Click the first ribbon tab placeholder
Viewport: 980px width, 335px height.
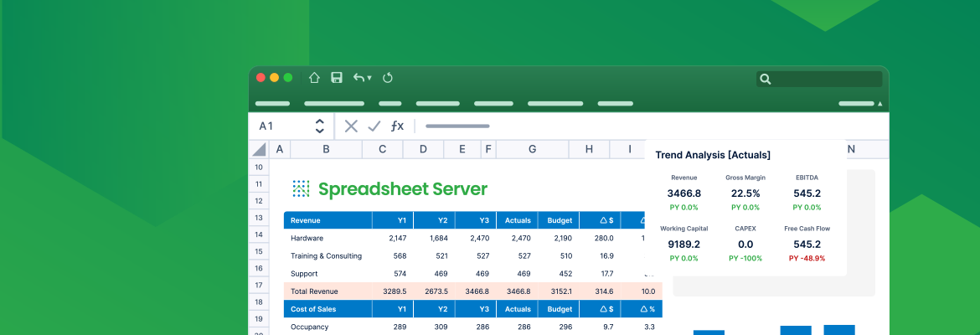pyautogui.click(x=272, y=104)
